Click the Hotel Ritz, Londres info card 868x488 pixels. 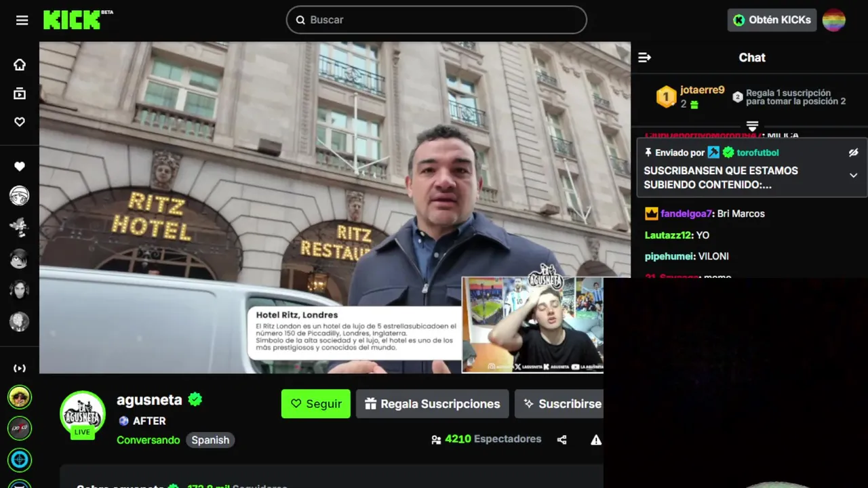354,333
